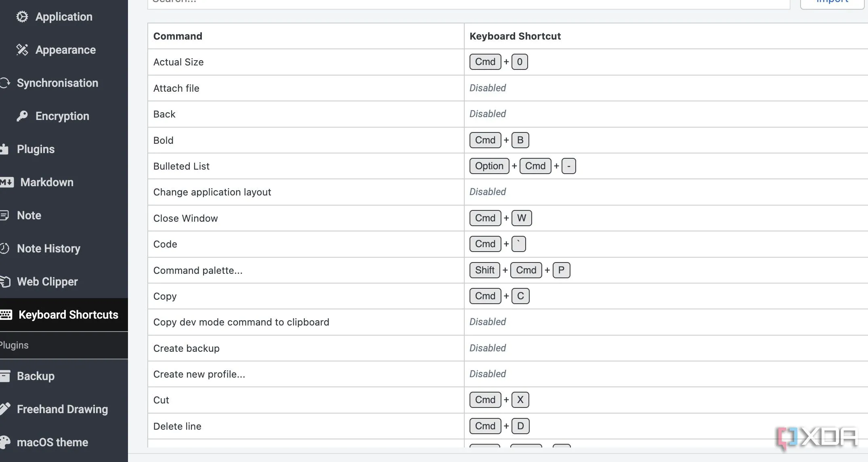The width and height of the screenshot is (868, 462).
Task: Go to Synchronisation settings
Action: pyautogui.click(x=64, y=83)
